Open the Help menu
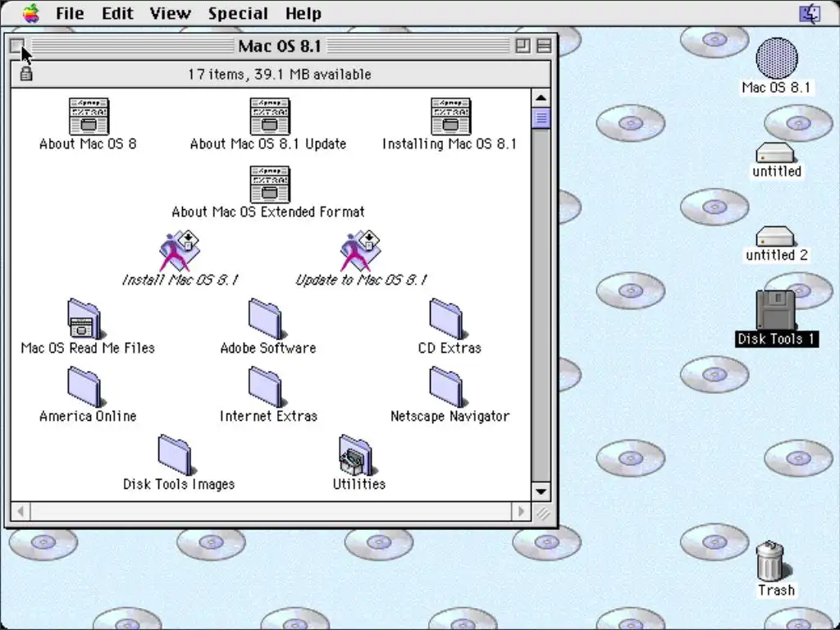 point(304,13)
